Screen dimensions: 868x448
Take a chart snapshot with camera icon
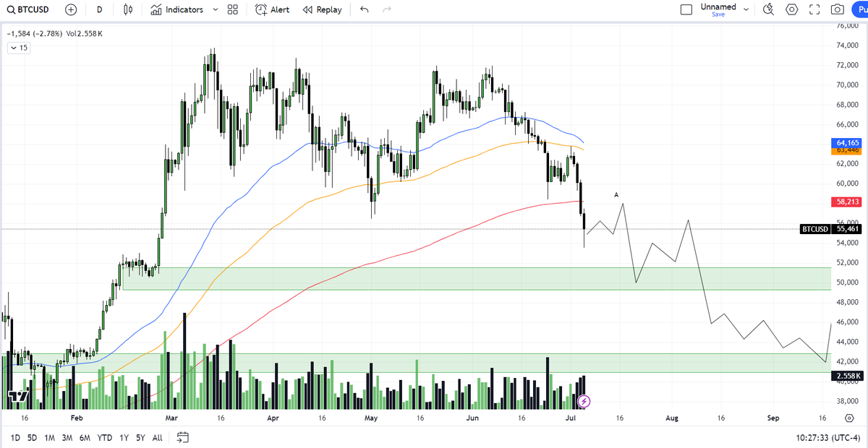coord(838,10)
